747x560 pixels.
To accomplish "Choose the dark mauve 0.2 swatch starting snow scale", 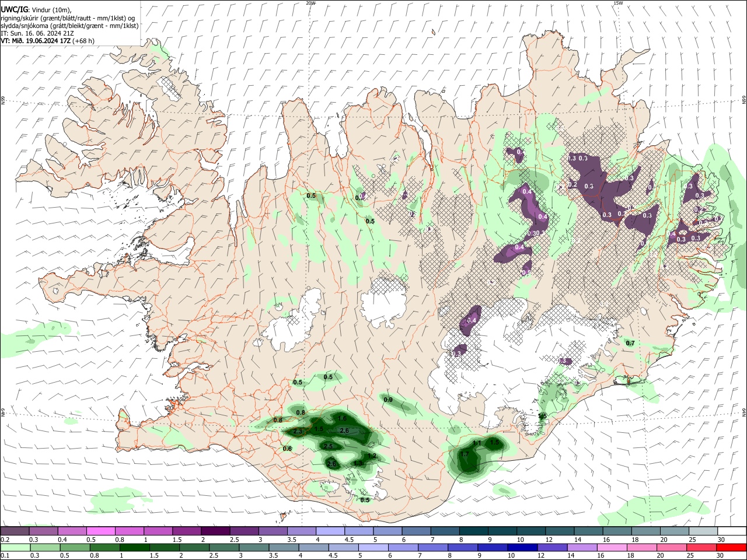I will tap(15, 531).
